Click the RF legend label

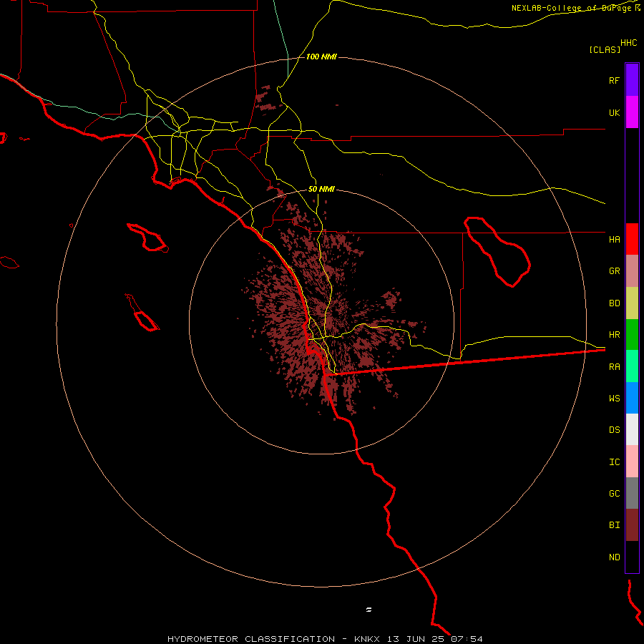[x=614, y=80]
